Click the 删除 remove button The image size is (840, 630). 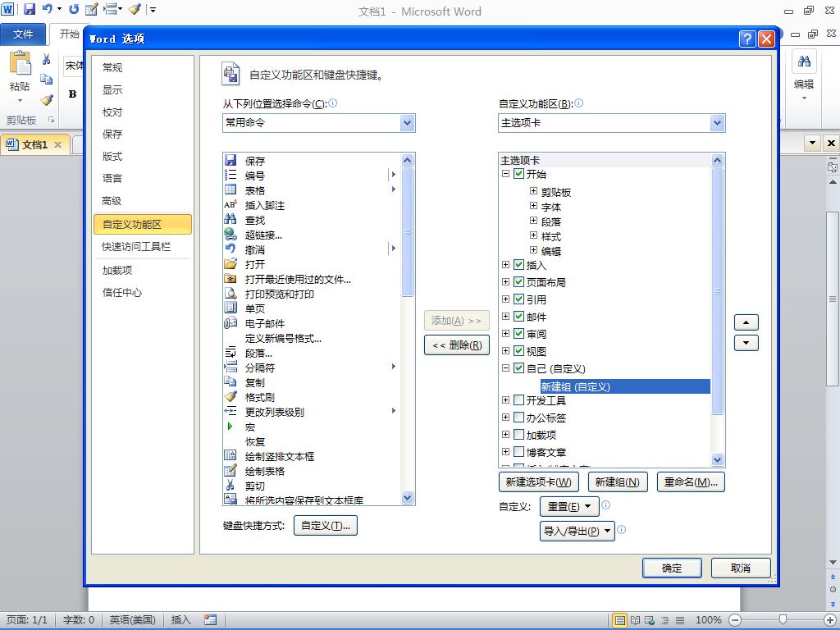[457, 345]
